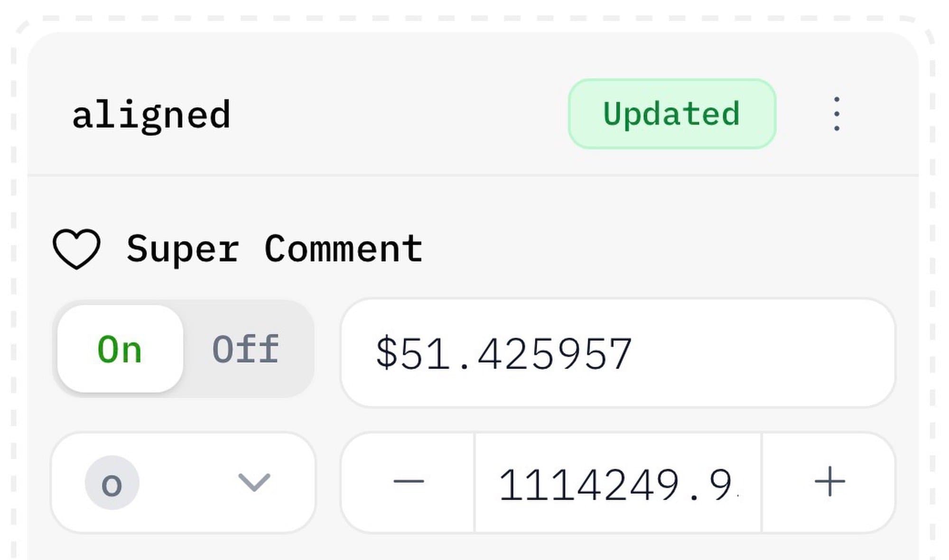Increment the 1114249.9 value with plus

click(x=829, y=483)
